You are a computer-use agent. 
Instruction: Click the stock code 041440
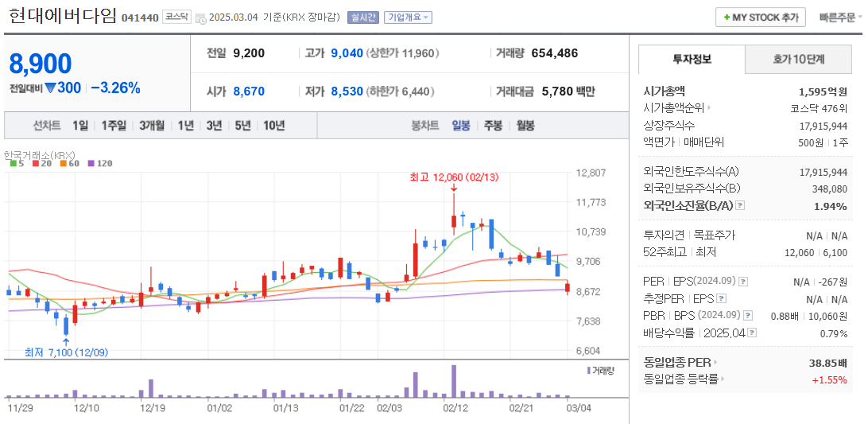point(140,18)
